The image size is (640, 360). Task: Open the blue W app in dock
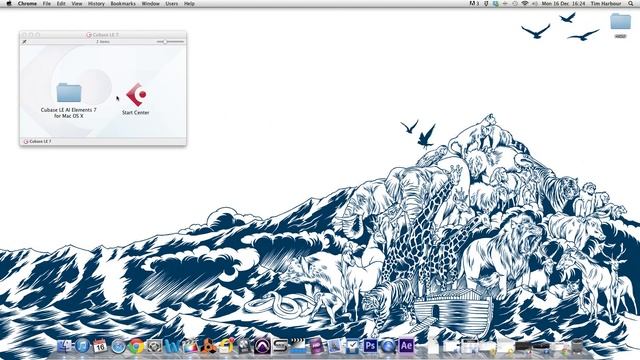point(172,346)
